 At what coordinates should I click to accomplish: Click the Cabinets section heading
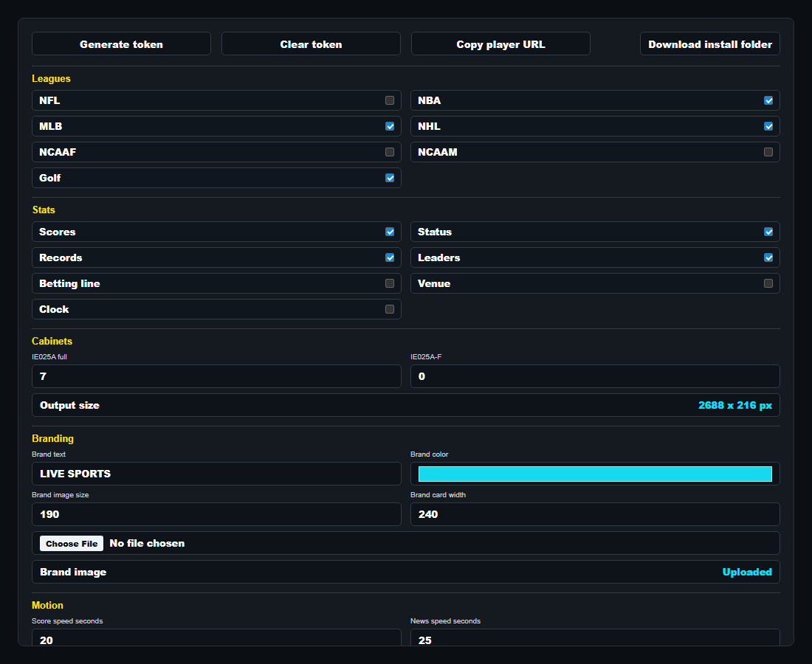(x=52, y=341)
